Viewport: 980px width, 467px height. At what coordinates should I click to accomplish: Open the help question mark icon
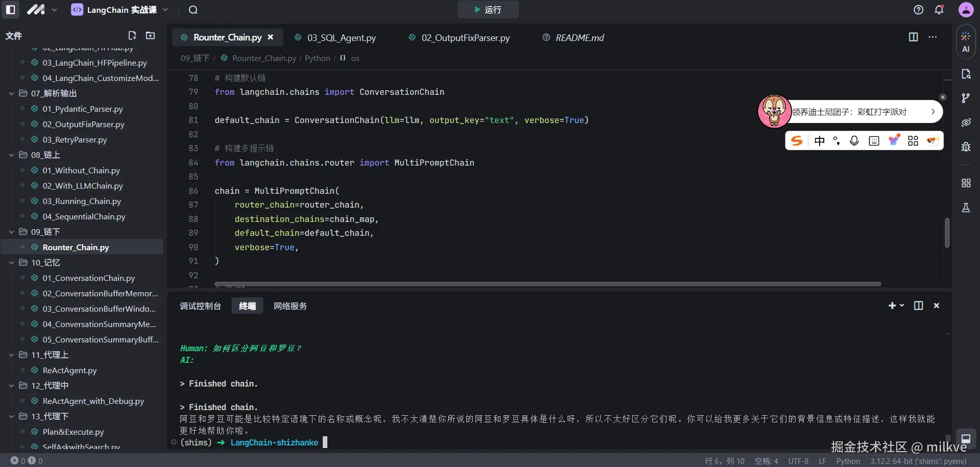919,10
